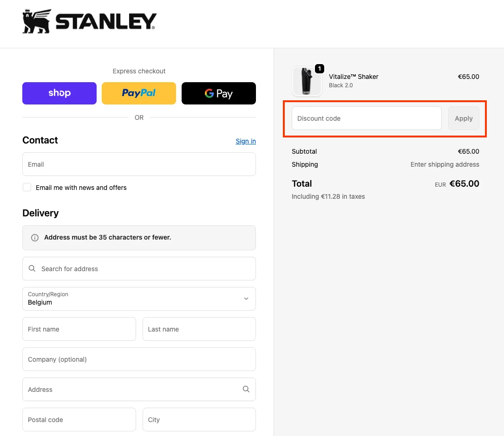Click inside the Search for address field
Screen dimensions: 504x436
[139, 268]
